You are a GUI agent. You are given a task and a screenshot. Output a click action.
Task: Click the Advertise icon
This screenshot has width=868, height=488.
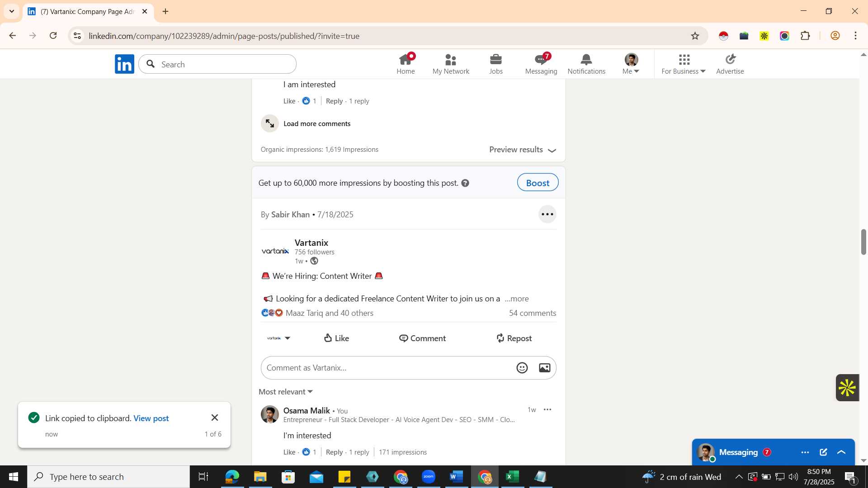click(730, 64)
